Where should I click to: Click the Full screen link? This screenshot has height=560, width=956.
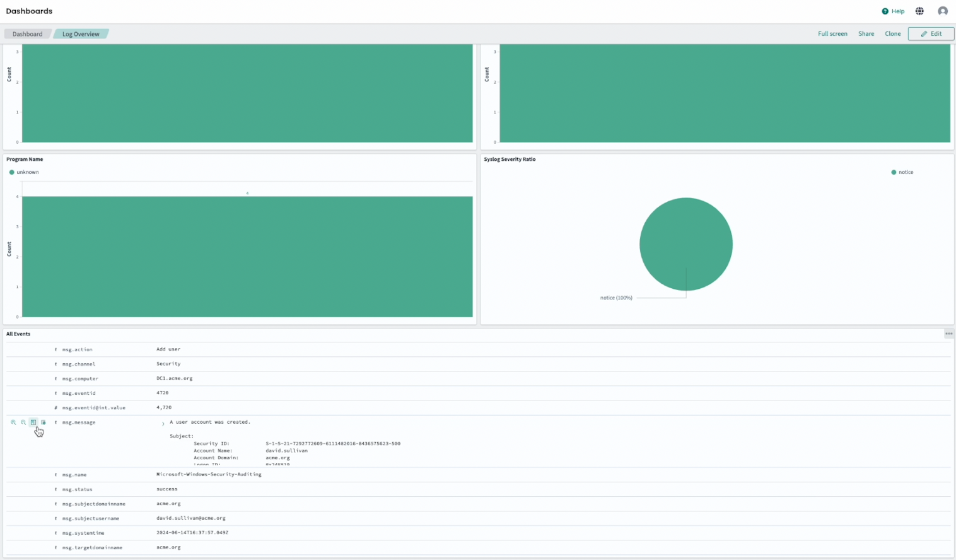[832, 34]
